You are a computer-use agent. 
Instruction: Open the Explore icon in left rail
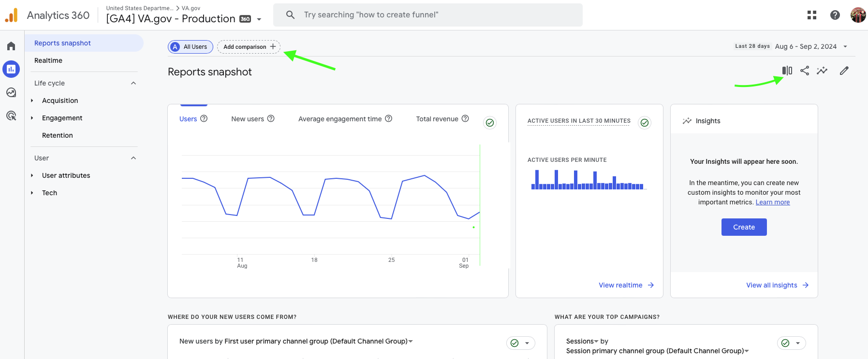pos(11,92)
